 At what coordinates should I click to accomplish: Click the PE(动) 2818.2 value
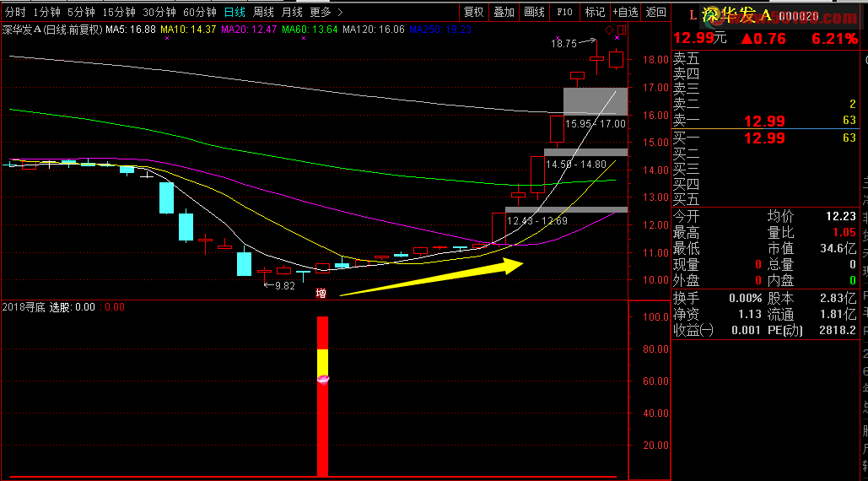click(x=838, y=331)
